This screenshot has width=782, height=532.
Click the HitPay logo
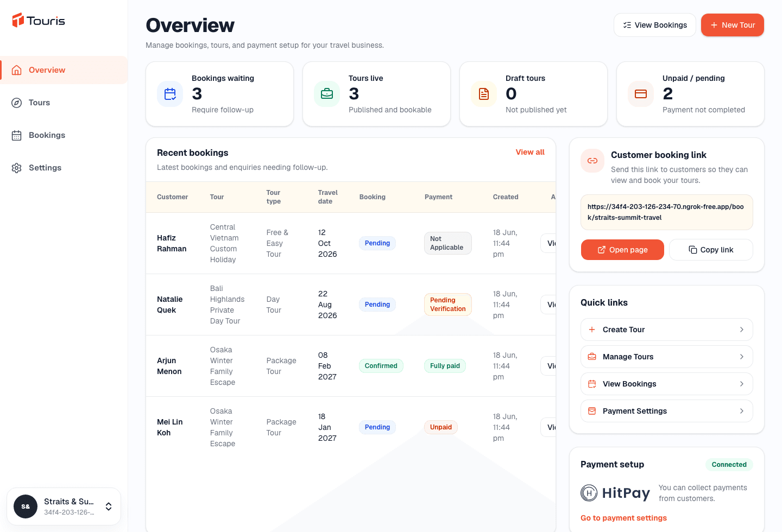click(615, 493)
